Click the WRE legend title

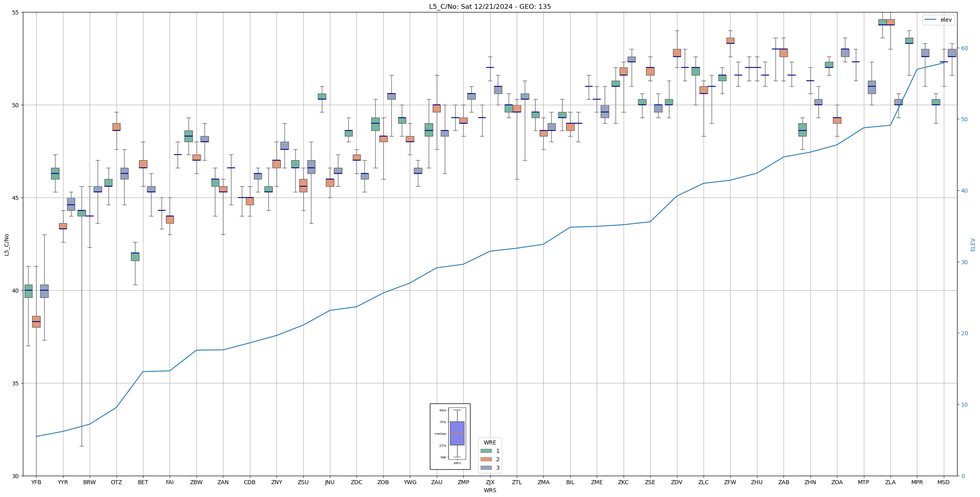click(x=490, y=442)
